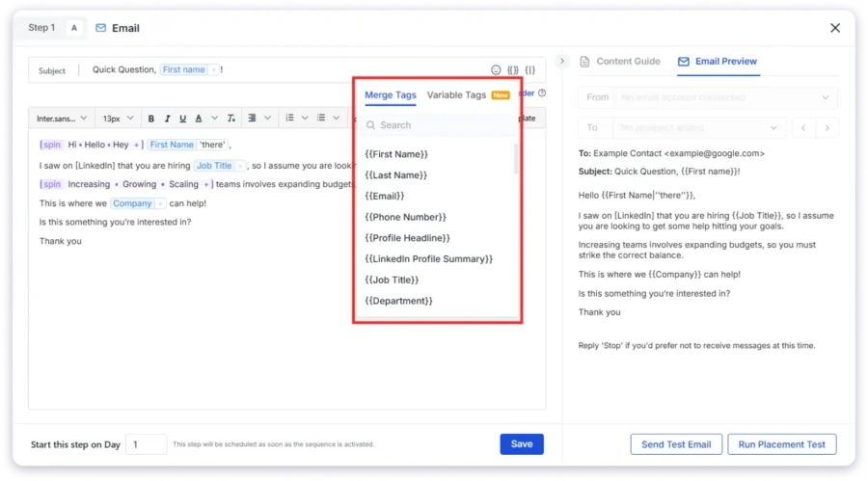Insert the {{Phone Number}} merge tag
This screenshot has width=868, height=481.
pyautogui.click(x=405, y=217)
